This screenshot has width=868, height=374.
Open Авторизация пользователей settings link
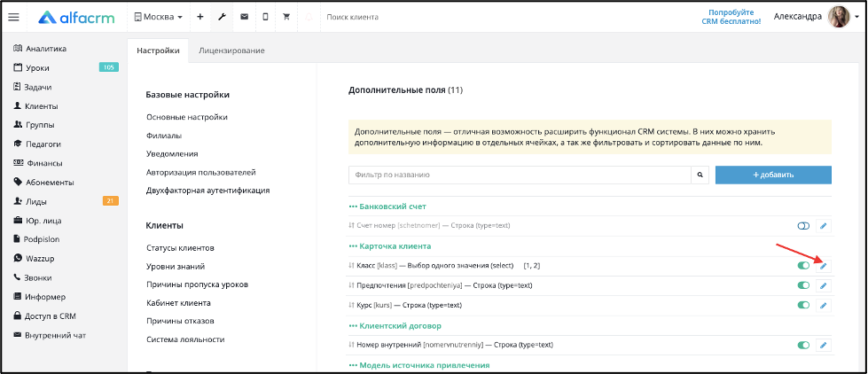[201, 172]
